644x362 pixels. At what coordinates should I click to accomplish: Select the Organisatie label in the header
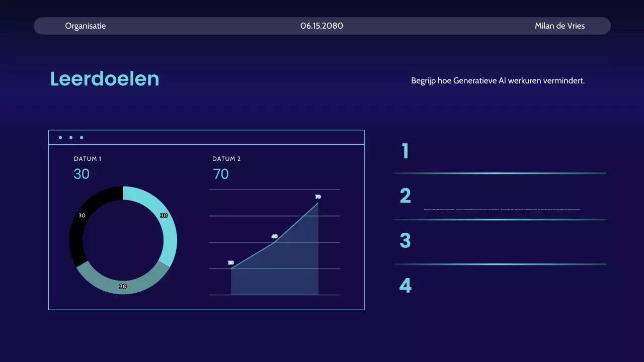point(85,26)
